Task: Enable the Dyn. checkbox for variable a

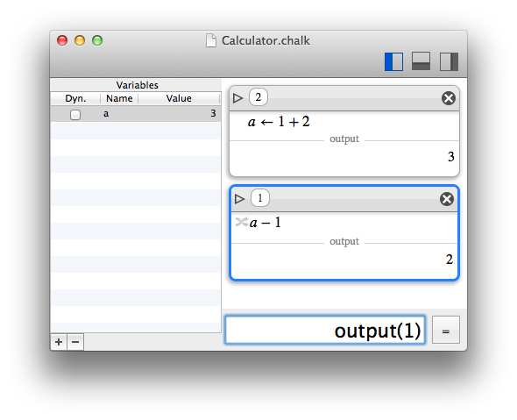Action: point(75,115)
